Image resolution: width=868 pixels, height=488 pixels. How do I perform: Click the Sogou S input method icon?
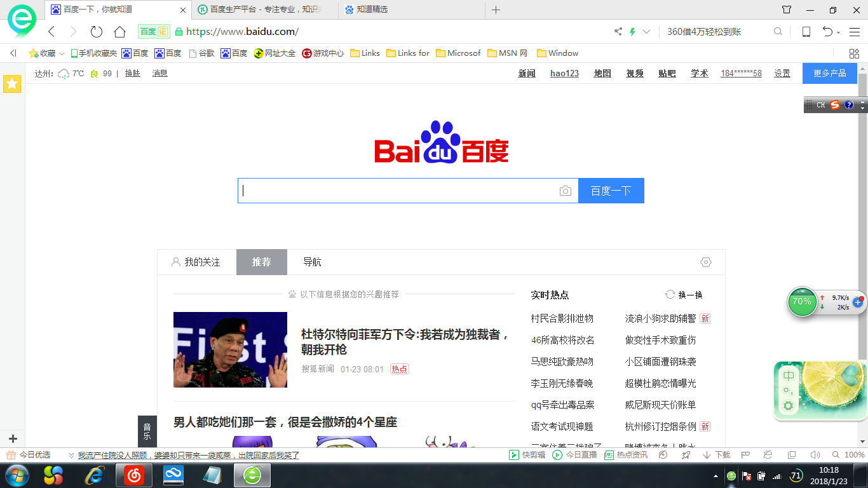835,105
